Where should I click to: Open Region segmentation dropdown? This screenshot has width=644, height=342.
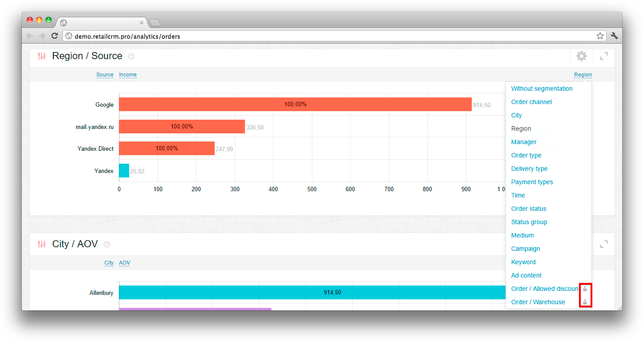click(x=583, y=75)
